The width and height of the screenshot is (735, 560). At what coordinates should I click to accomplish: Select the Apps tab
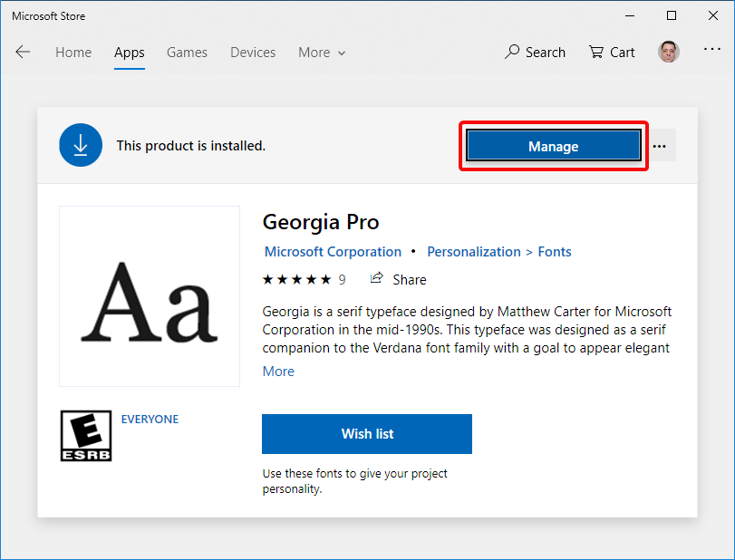point(130,53)
